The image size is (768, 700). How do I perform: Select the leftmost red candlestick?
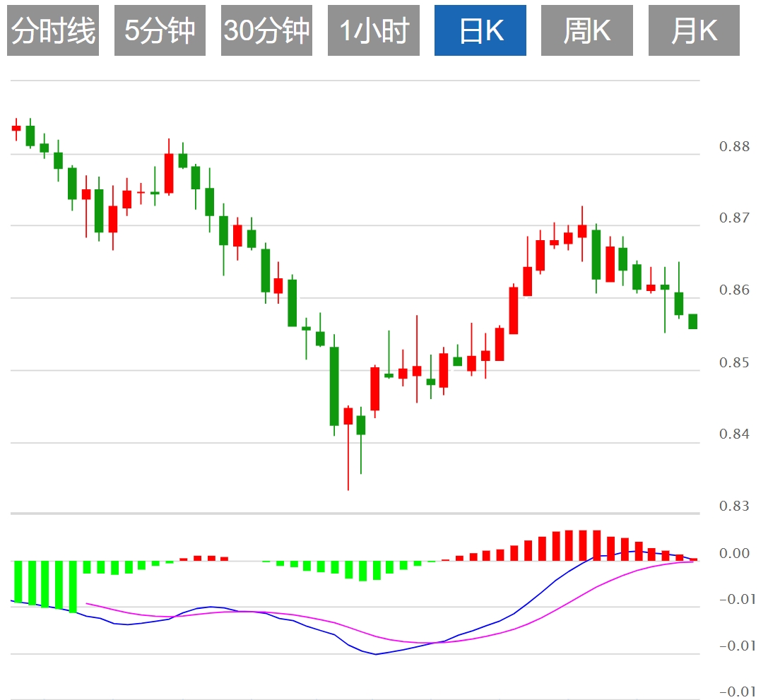tap(16, 128)
